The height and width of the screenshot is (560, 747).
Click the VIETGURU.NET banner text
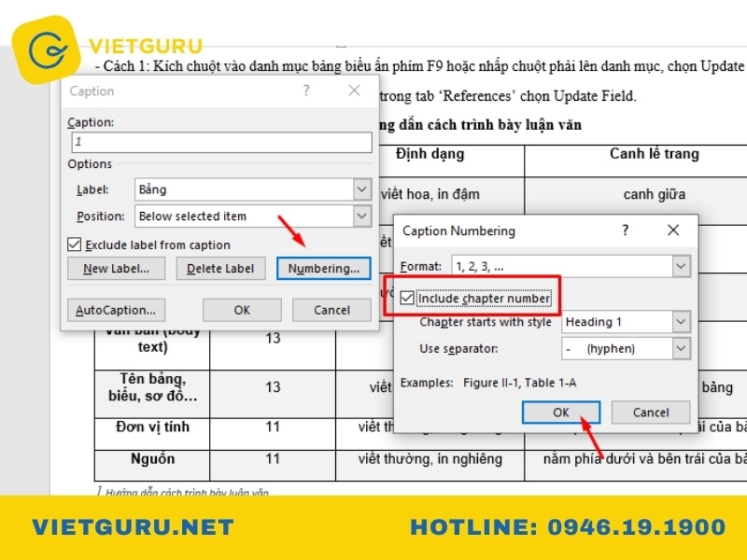click(133, 527)
